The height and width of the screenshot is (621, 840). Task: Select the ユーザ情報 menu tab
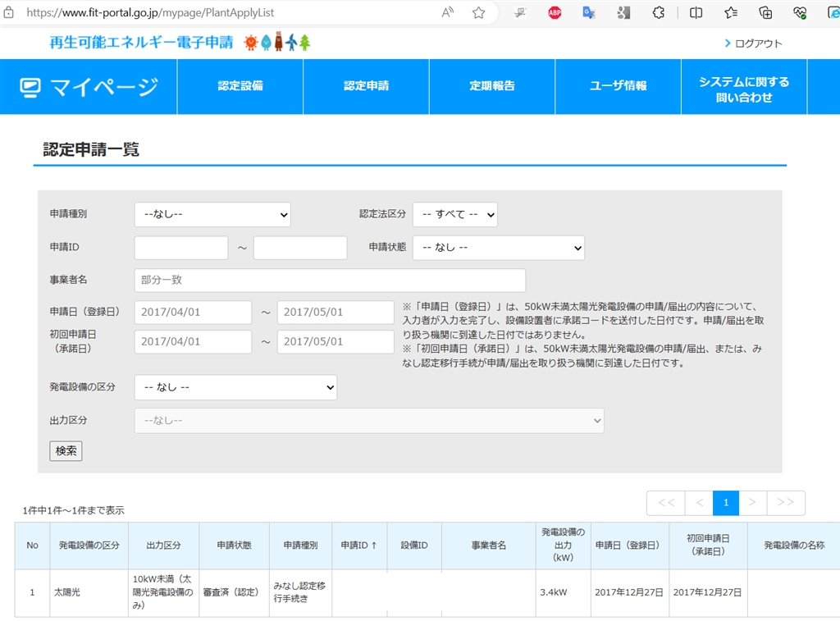[x=618, y=86]
